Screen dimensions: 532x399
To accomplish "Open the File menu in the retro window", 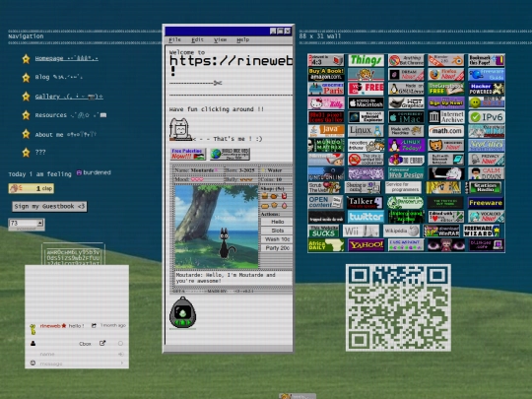I will pyautogui.click(x=174, y=39).
